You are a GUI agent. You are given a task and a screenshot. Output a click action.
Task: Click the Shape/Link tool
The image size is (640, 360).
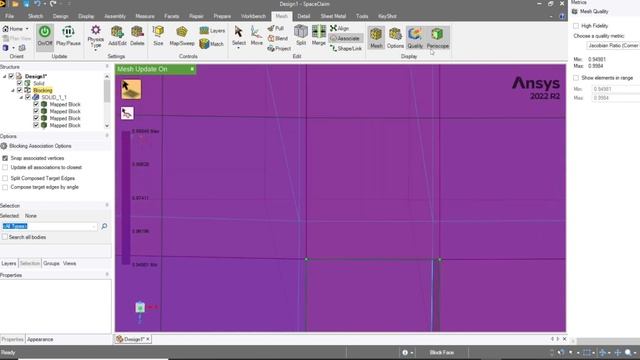[x=346, y=48]
